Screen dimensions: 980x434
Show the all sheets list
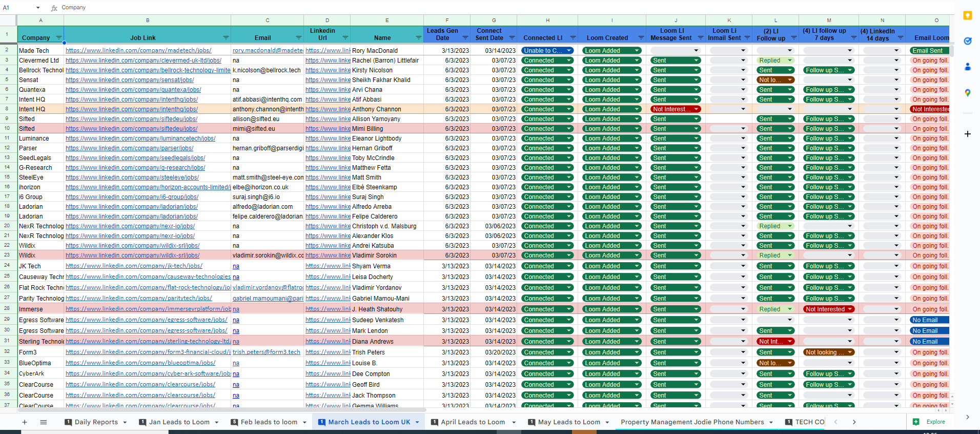[44, 422]
